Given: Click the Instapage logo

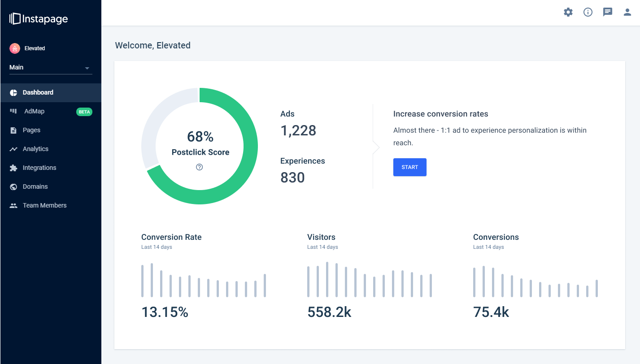Looking at the screenshot, I should pos(38,19).
